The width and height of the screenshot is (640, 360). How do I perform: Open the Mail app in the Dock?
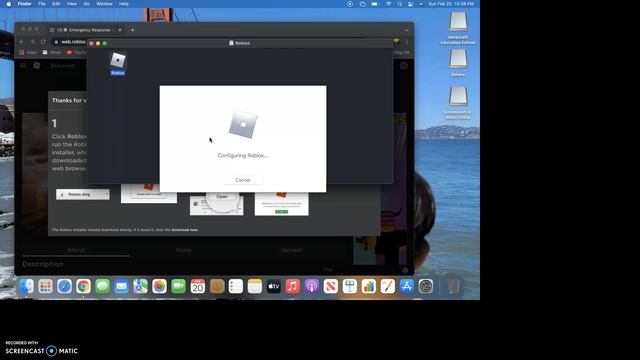(121, 287)
